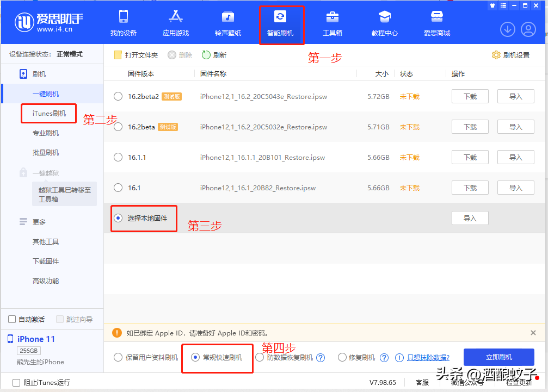Import firmware for 16.1 row
Image resolution: width=548 pixels, height=392 pixels.
coord(515,188)
